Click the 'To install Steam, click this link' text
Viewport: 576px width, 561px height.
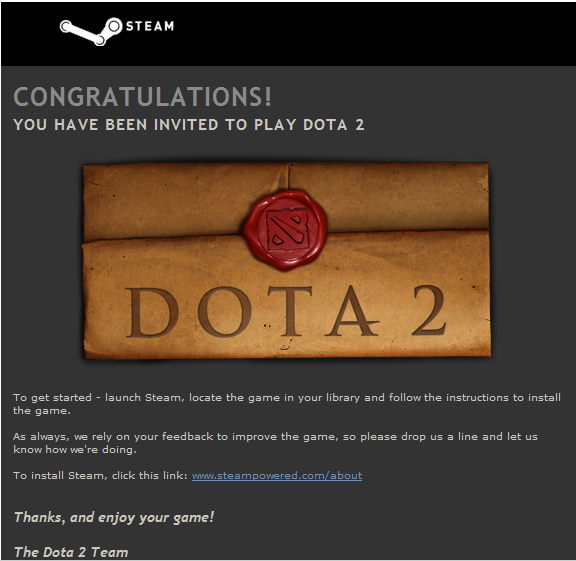[x=100, y=475]
